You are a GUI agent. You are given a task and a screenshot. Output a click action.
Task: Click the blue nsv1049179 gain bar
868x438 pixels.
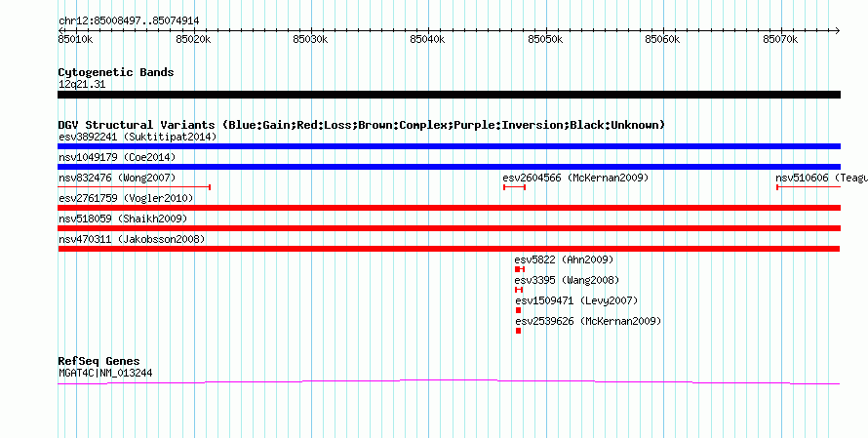pyautogui.click(x=449, y=167)
